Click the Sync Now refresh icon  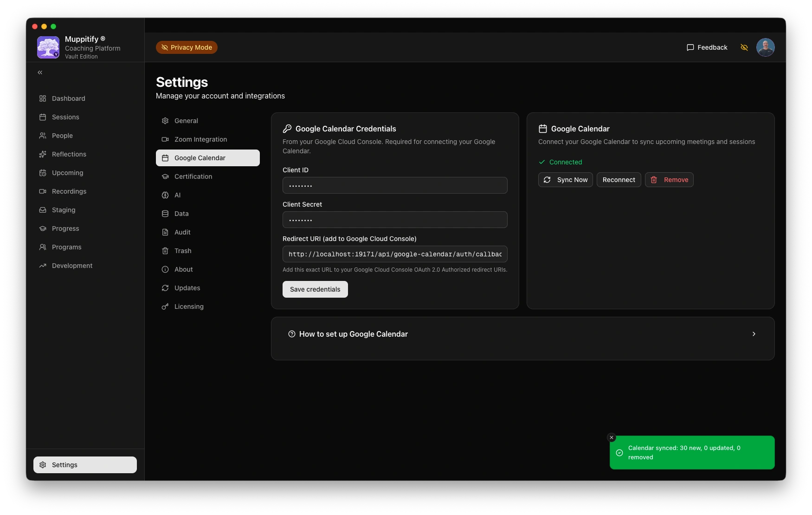[x=547, y=180]
